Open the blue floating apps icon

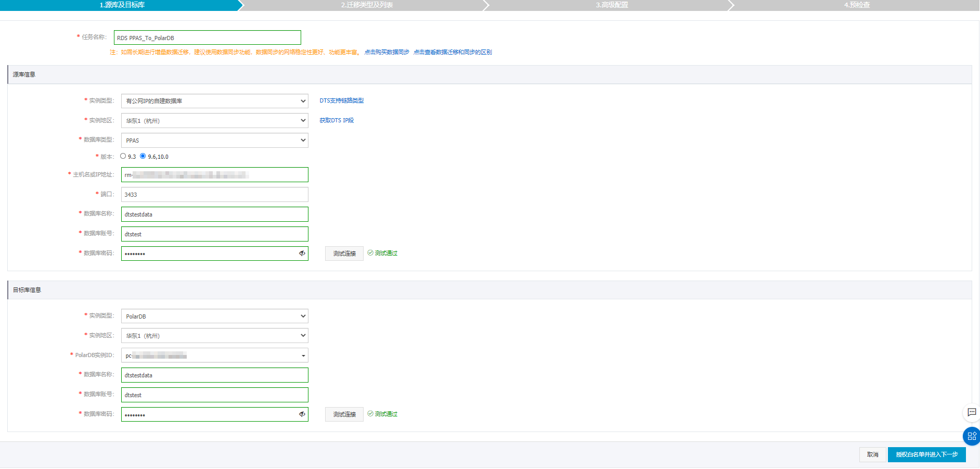pyautogui.click(x=972, y=436)
